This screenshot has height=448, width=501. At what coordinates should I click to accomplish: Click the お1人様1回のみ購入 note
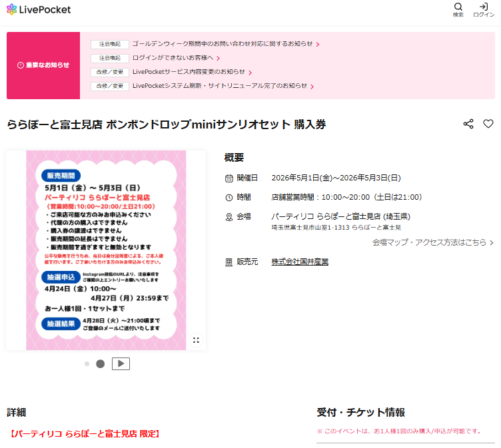(399, 431)
